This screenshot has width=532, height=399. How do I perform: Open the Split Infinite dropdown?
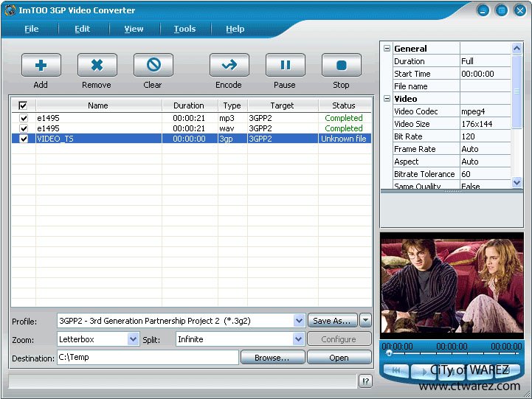click(x=298, y=339)
